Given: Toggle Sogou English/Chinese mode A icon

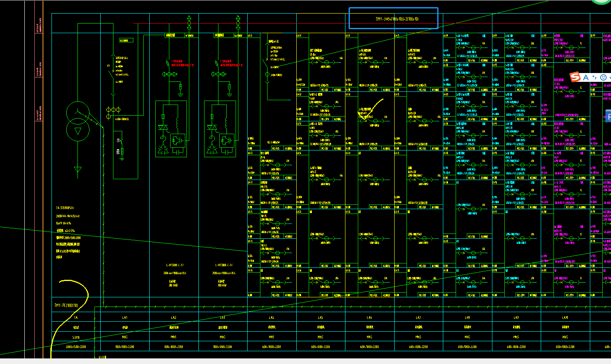Looking at the screenshot, I should click(x=586, y=77).
